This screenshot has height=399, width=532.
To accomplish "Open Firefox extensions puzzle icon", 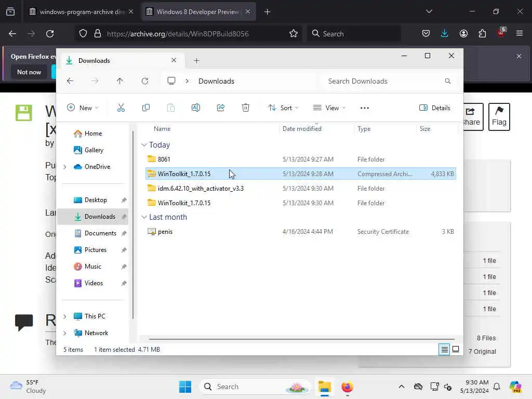I will (x=482, y=34).
